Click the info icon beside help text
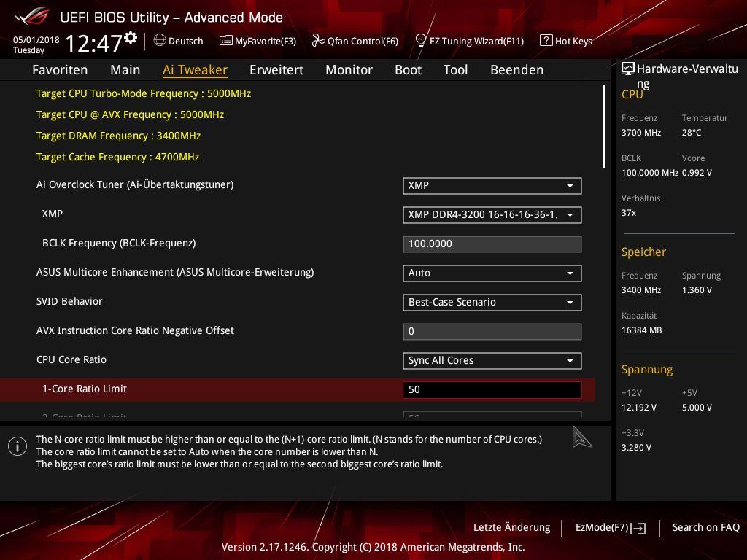 coord(18,446)
